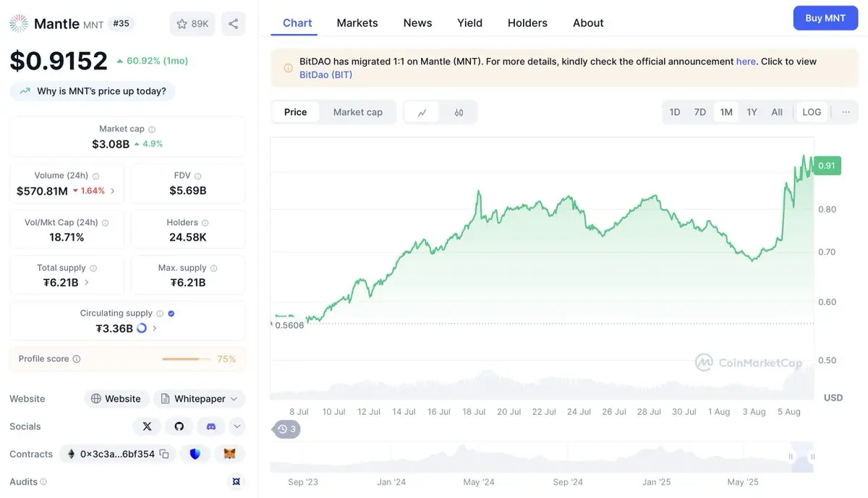Click FDV info icon

coord(198,176)
